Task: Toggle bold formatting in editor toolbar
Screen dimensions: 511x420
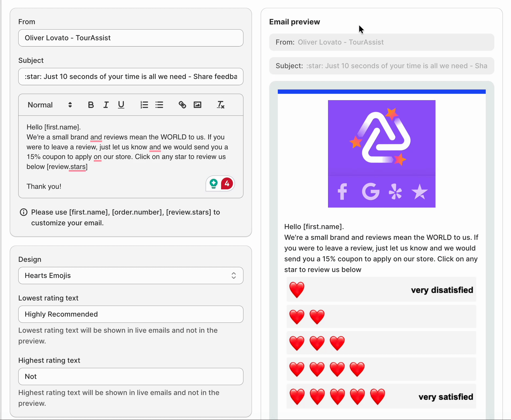Action: (91, 105)
